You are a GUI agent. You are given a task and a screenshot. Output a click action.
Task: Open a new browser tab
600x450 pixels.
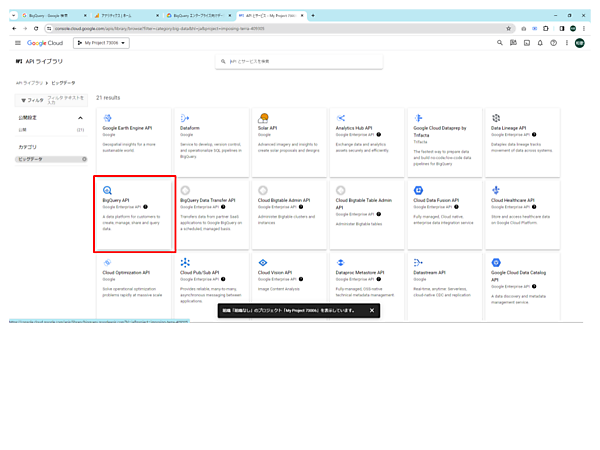click(x=313, y=16)
